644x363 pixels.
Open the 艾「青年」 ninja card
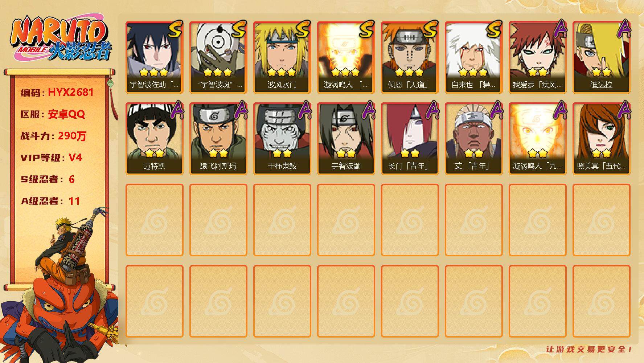pos(473,139)
